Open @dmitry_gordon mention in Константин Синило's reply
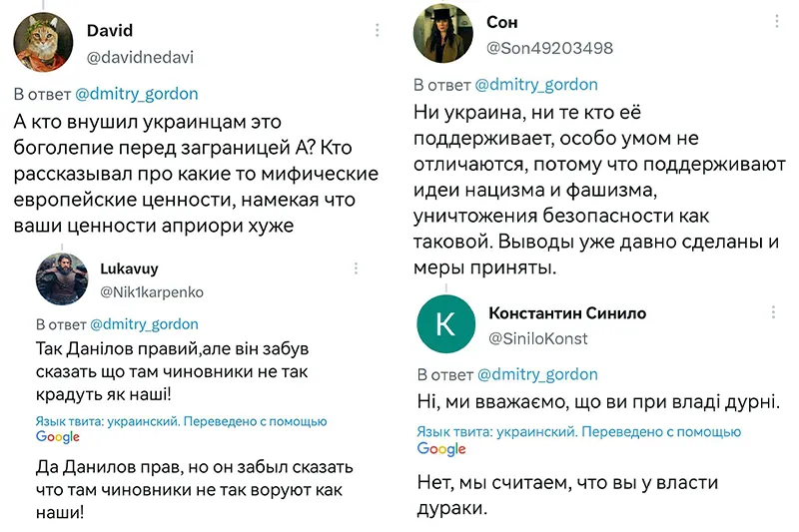The image size is (799, 532). pyautogui.click(x=537, y=374)
